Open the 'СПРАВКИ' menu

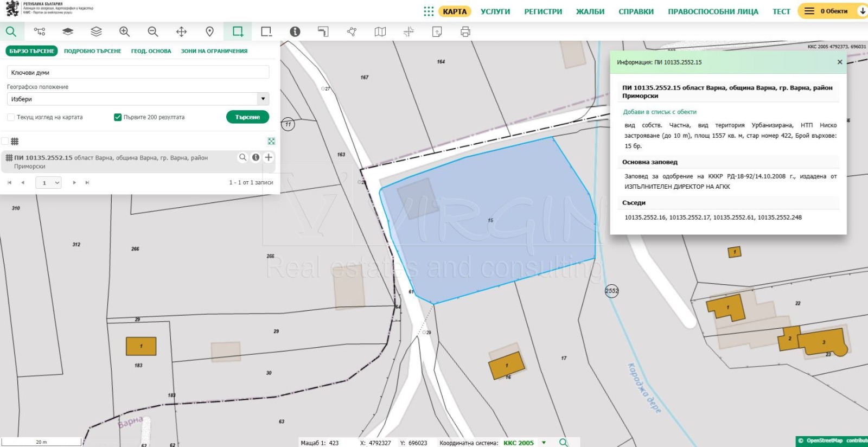pyautogui.click(x=636, y=11)
